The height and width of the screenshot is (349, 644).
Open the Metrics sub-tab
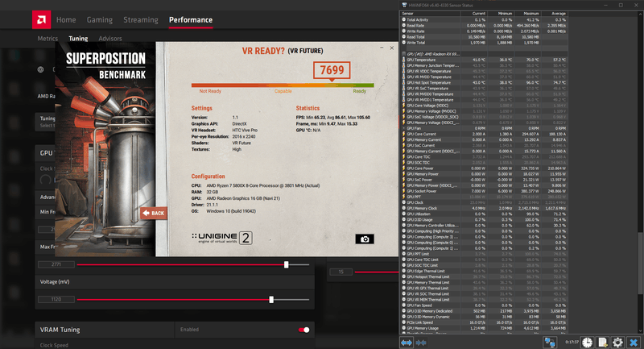pyautogui.click(x=47, y=38)
